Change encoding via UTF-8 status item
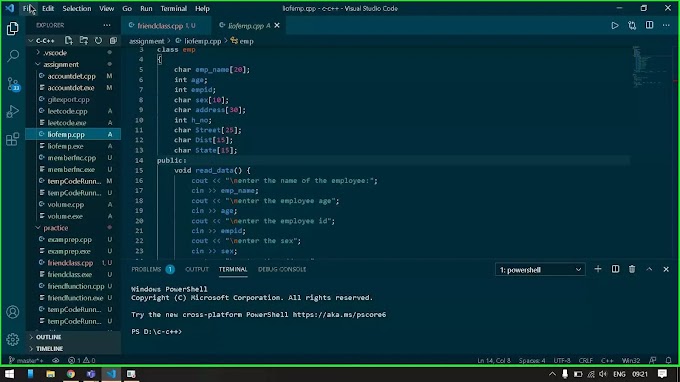Image resolution: width=680 pixels, height=382 pixels. 562,360
